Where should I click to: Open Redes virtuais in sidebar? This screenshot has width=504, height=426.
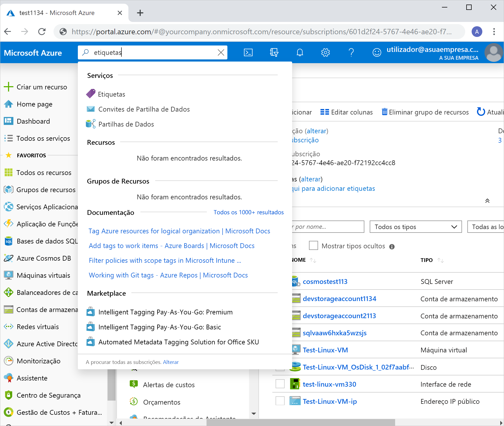[38, 327]
